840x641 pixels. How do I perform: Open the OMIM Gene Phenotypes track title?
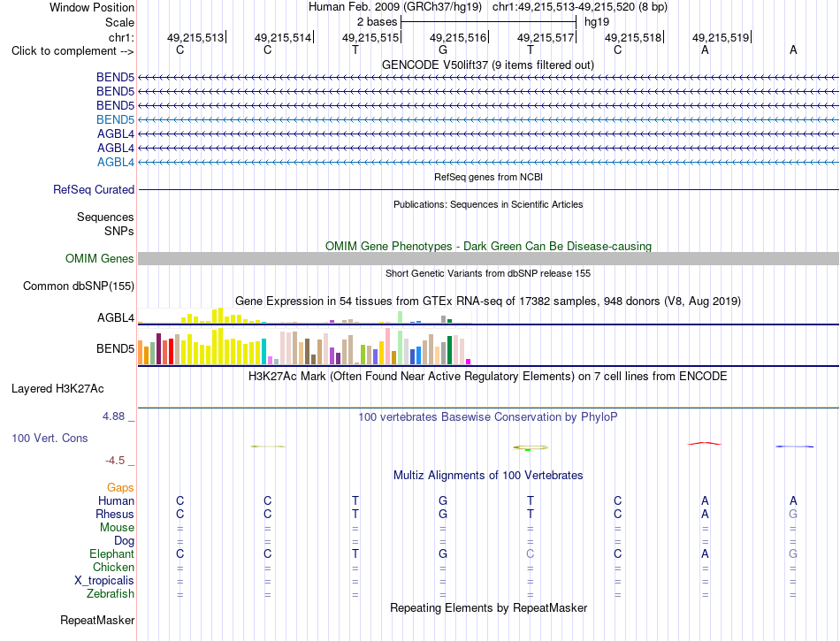[x=488, y=247]
